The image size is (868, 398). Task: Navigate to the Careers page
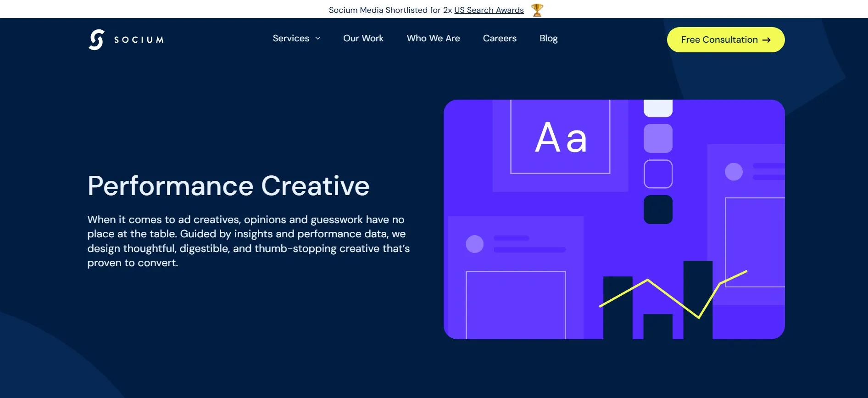click(x=500, y=39)
